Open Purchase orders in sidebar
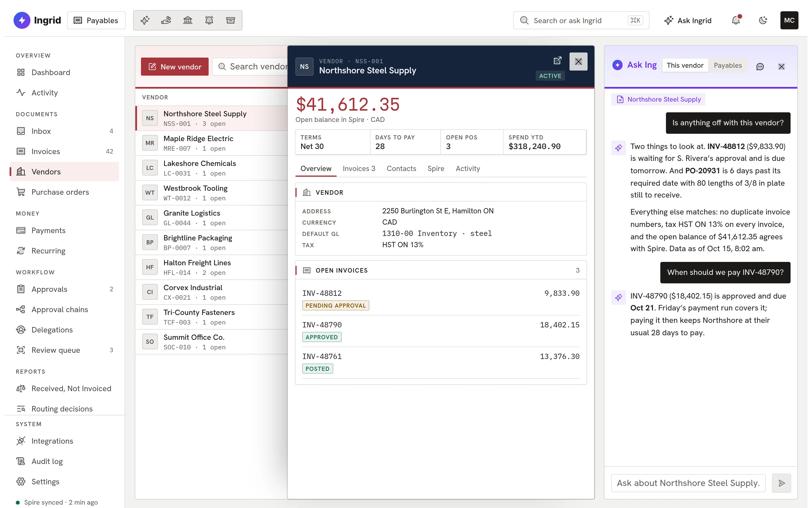Viewport: 812px width, 508px height. (x=64, y=192)
